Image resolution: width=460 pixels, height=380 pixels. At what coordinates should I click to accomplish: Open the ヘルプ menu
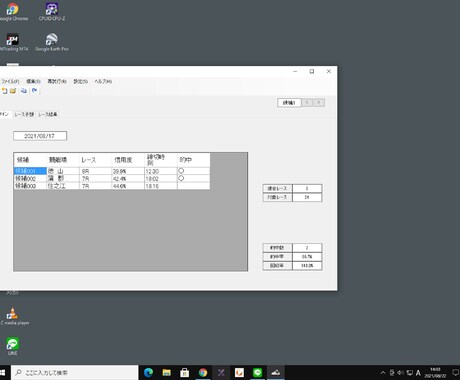point(103,81)
